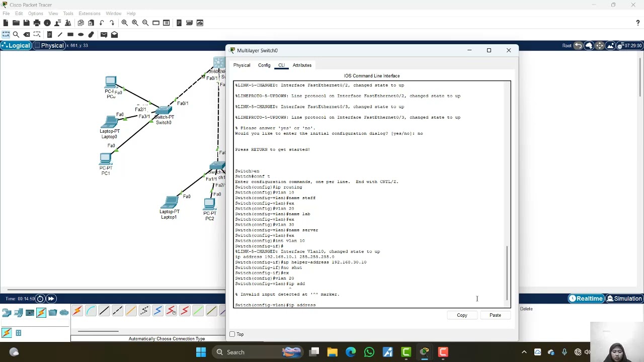Reset simulation time with power cycle button

click(x=40, y=299)
